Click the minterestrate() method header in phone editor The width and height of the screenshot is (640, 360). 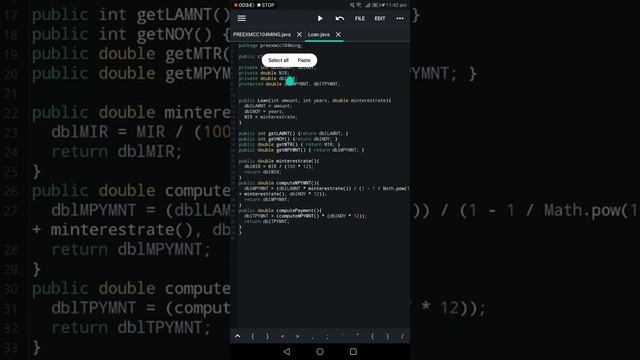(279, 161)
